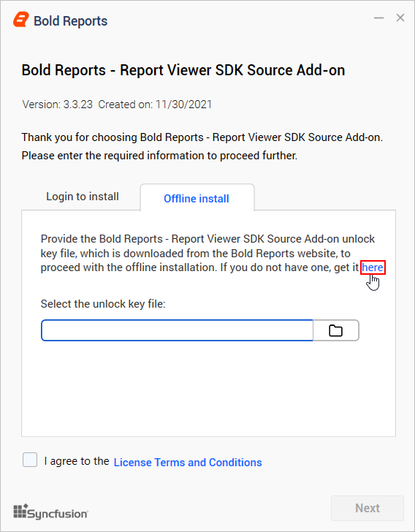Click the 'Select the unlock key file:' label
This screenshot has height=532, width=415.
point(103,304)
